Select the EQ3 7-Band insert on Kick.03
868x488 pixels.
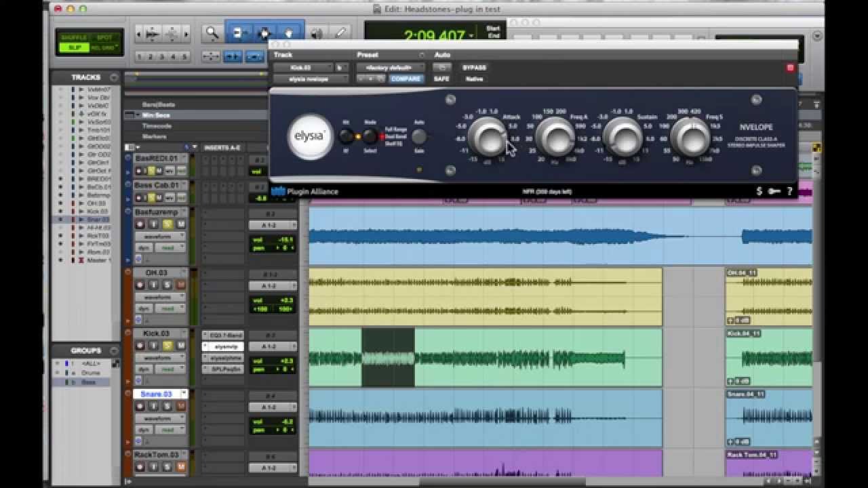click(x=222, y=335)
